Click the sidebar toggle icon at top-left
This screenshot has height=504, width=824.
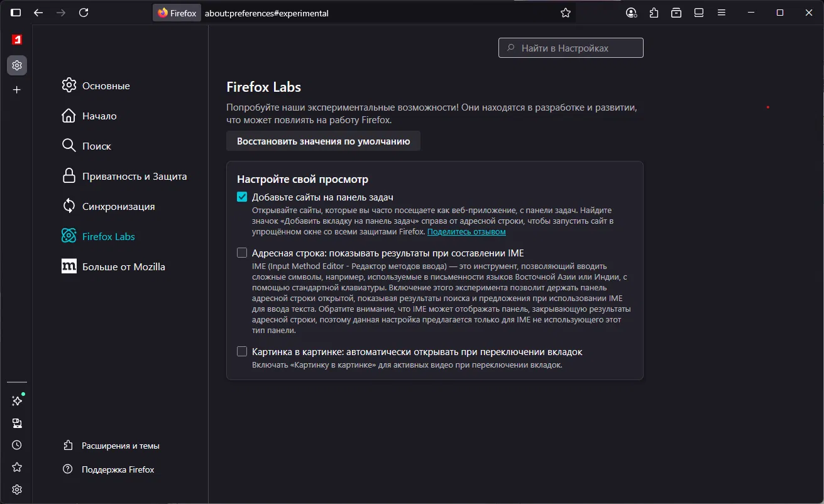pos(16,13)
